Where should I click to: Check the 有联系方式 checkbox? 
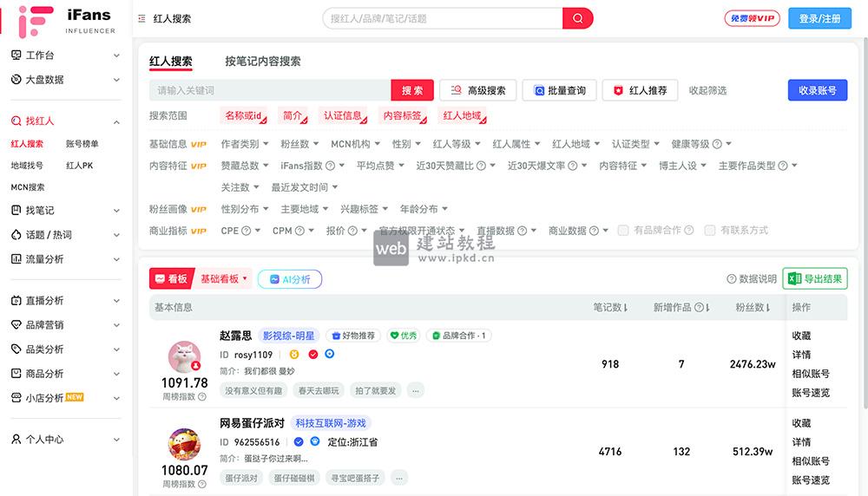pos(710,230)
